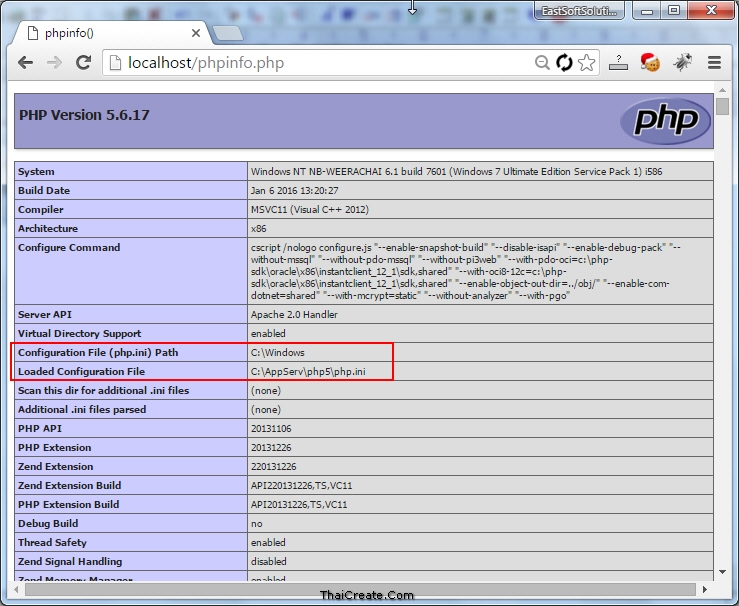Image resolution: width=739 pixels, height=606 pixels.
Task: Click the Architecture value x86
Action: click(258, 229)
